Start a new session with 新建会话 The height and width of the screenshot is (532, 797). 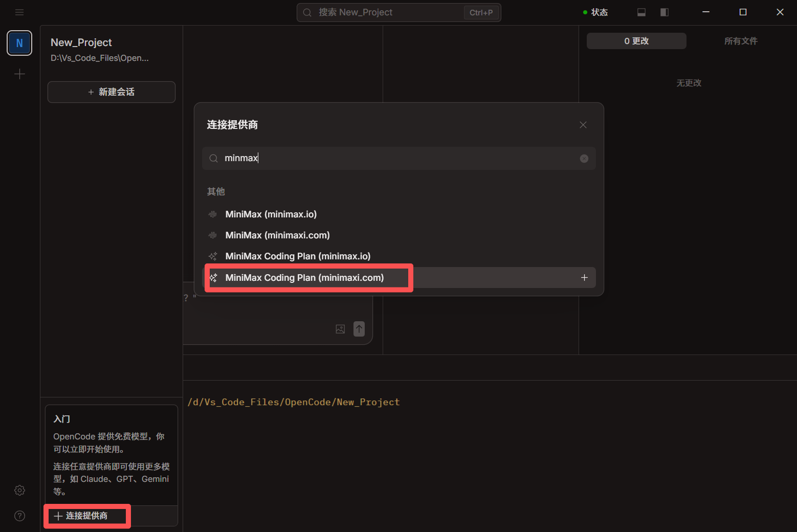(x=112, y=92)
